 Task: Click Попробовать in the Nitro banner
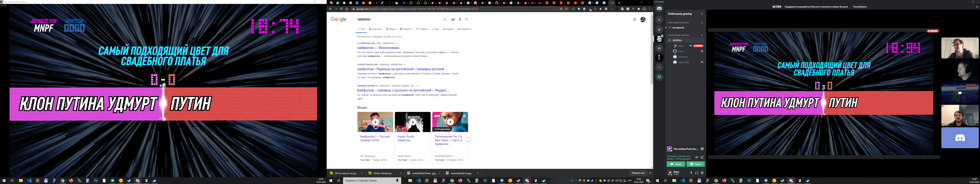(x=860, y=6)
